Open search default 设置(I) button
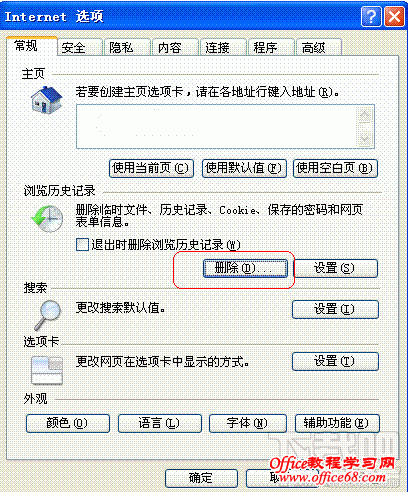The image size is (408, 492). coord(335,309)
